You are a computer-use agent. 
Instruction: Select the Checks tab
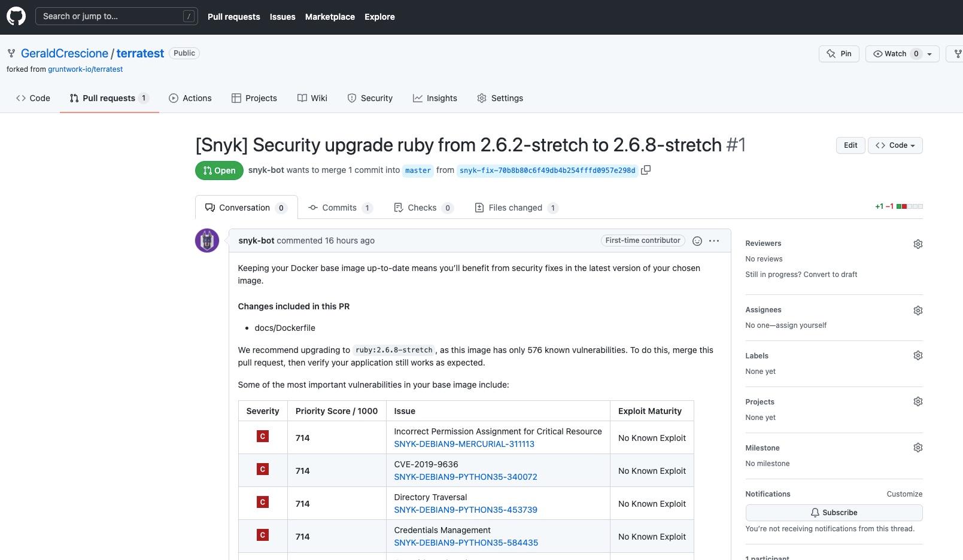(423, 208)
